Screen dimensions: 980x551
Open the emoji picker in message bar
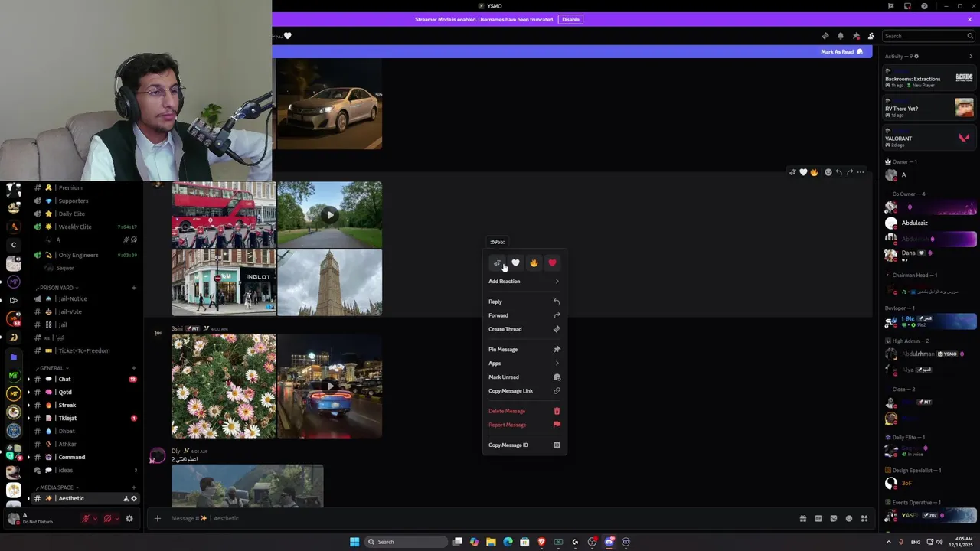(848, 519)
